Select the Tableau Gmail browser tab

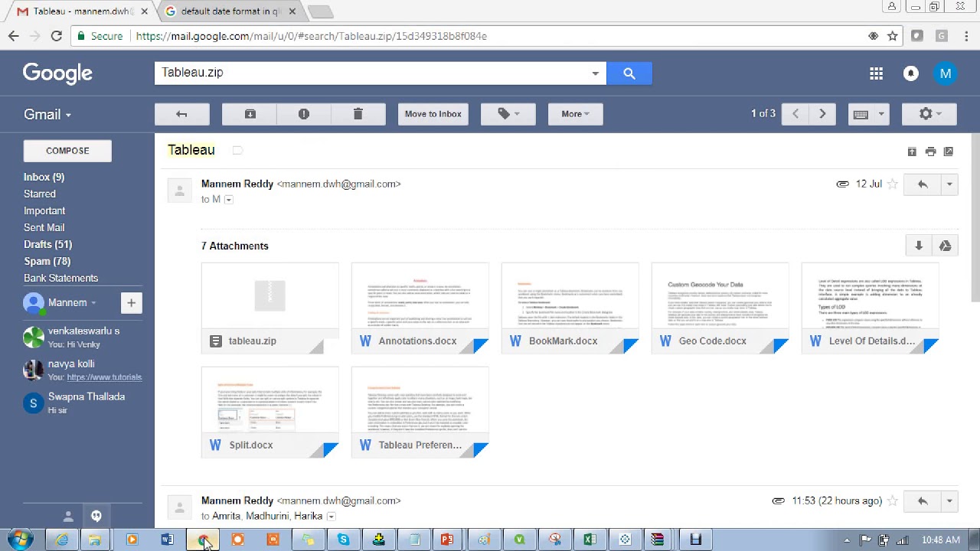[x=80, y=11]
